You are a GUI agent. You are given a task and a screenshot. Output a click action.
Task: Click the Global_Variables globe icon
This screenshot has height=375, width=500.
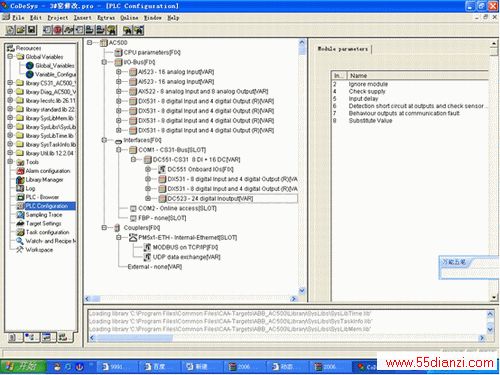tap(30, 65)
